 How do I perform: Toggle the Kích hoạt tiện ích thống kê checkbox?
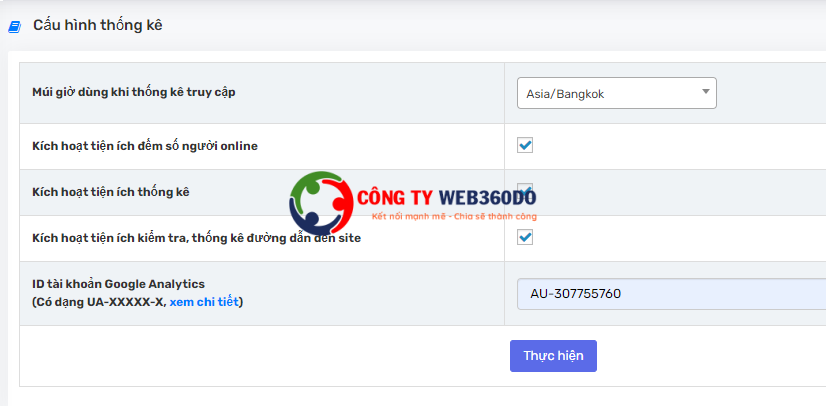pyautogui.click(x=525, y=191)
